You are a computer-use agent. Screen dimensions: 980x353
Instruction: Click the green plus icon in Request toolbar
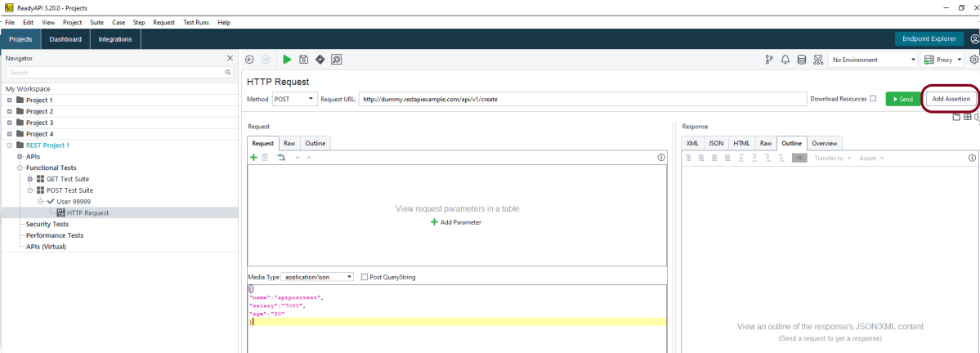click(x=253, y=157)
